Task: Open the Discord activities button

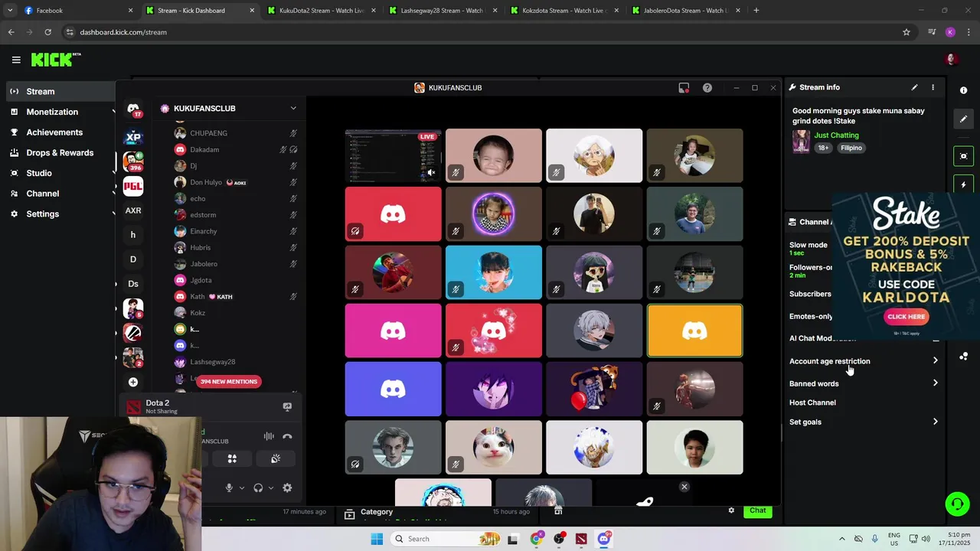Action: point(232,458)
